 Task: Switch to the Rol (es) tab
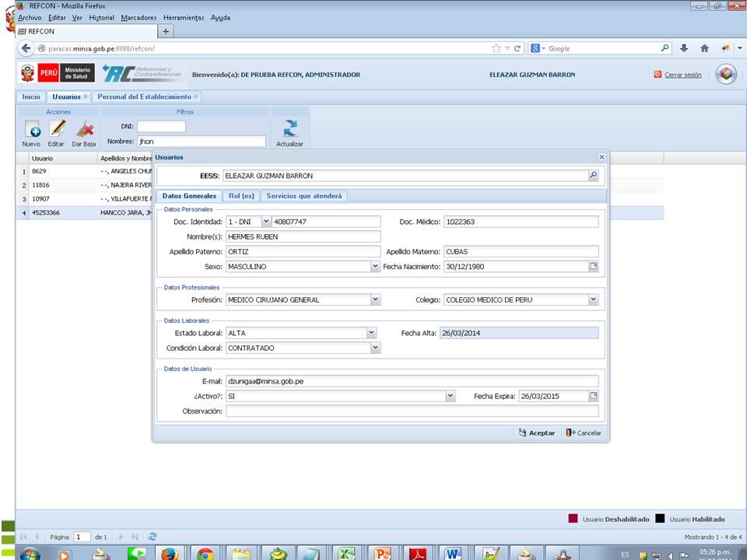241,196
